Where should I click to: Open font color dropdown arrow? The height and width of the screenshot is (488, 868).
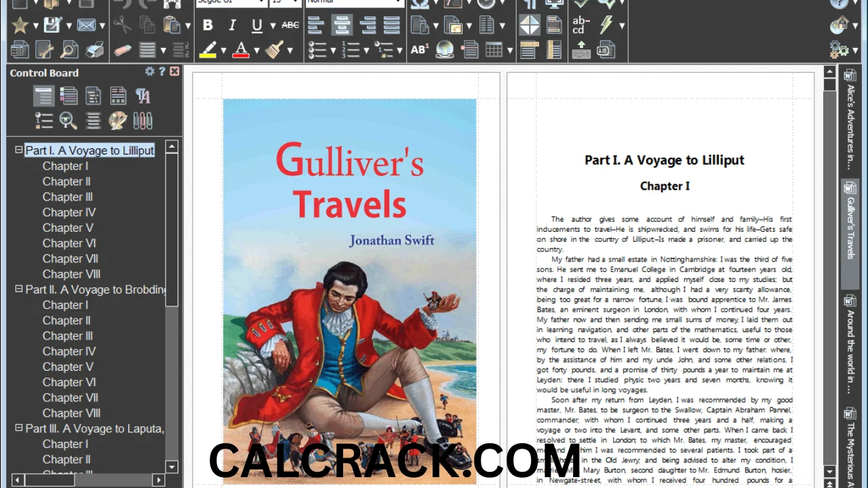(256, 50)
